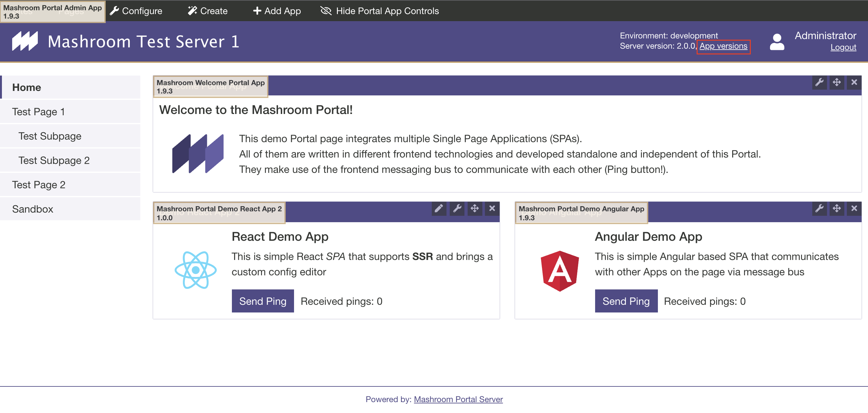
Task: Open the App versions link
Action: (x=723, y=46)
